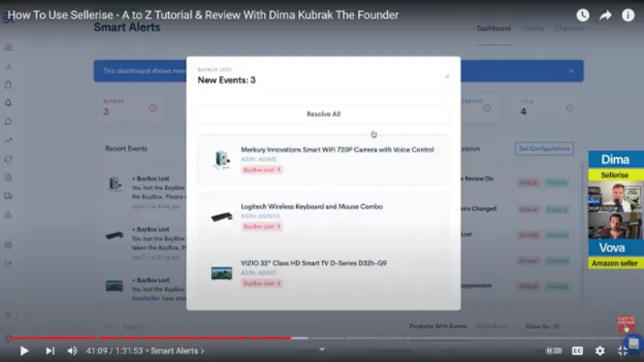Screen dimensions: 644x362
Task: Open warning triangle icon in sidebar
Action: (x=8, y=215)
